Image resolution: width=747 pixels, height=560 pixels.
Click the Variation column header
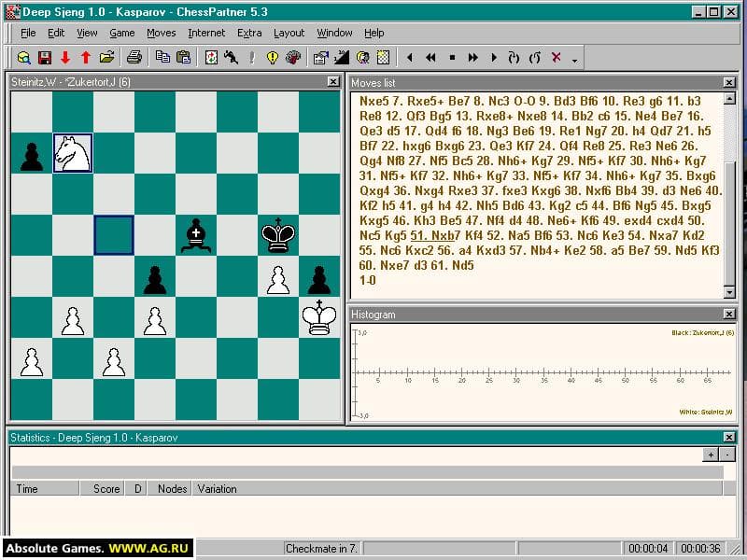(x=458, y=488)
